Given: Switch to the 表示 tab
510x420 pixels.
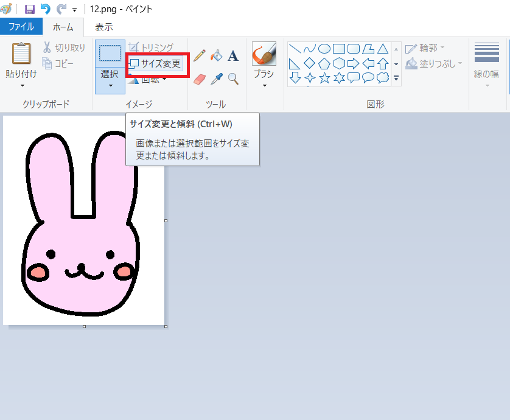Looking at the screenshot, I should tap(104, 27).
